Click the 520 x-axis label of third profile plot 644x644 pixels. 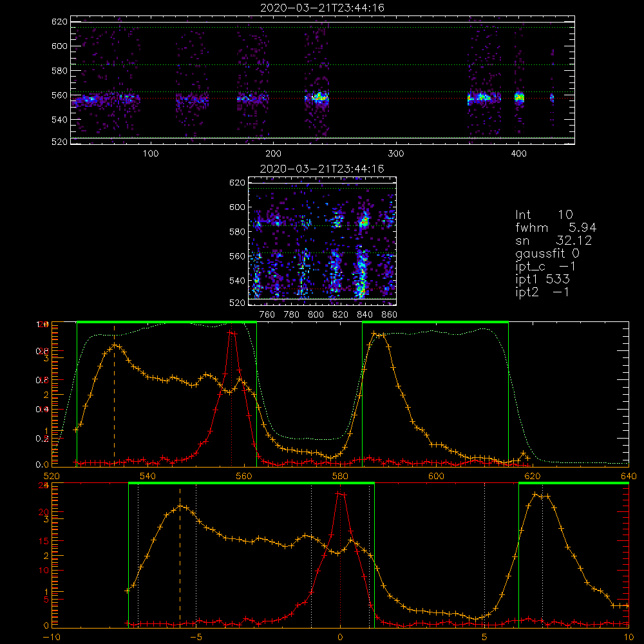(52, 476)
